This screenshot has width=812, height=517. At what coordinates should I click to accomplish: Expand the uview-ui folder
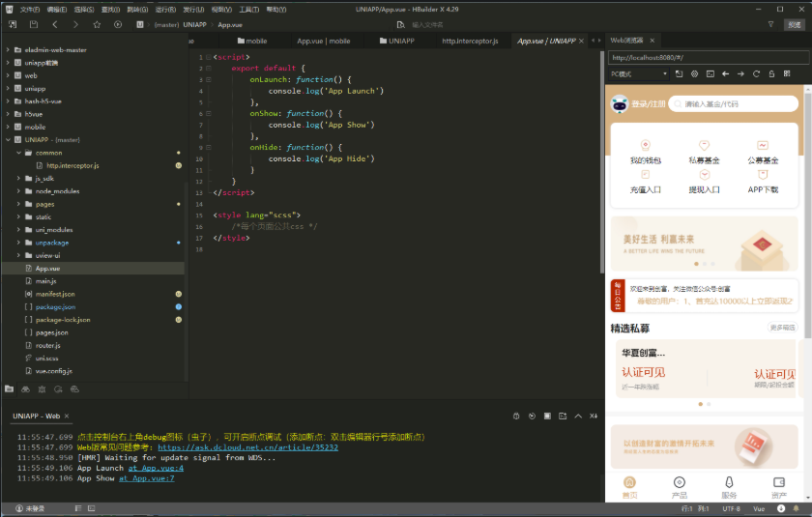tap(18, 255)
